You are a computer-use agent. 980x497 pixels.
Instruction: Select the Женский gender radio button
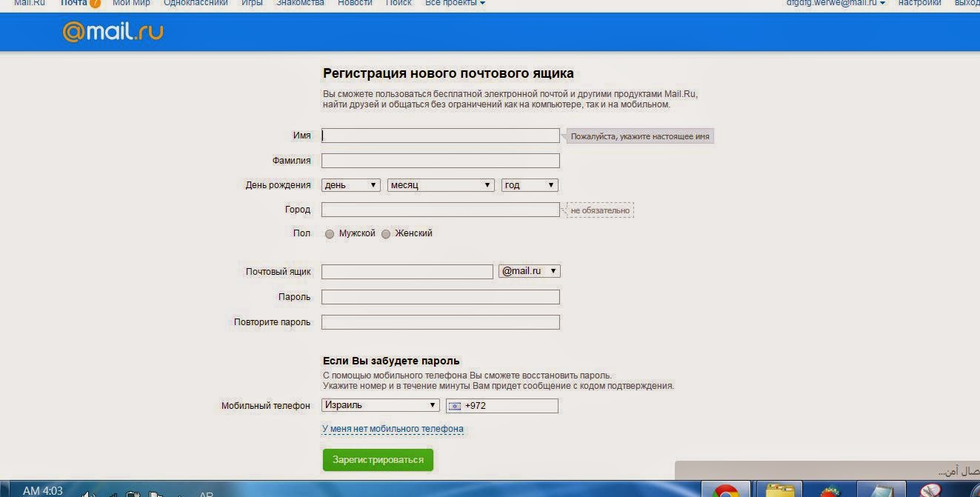tap(386, 234)
